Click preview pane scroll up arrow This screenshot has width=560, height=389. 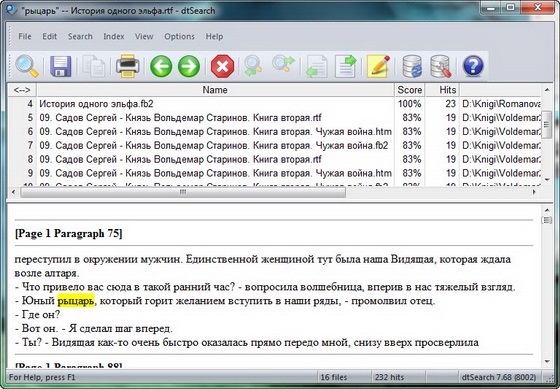click(x=547, y=210)
